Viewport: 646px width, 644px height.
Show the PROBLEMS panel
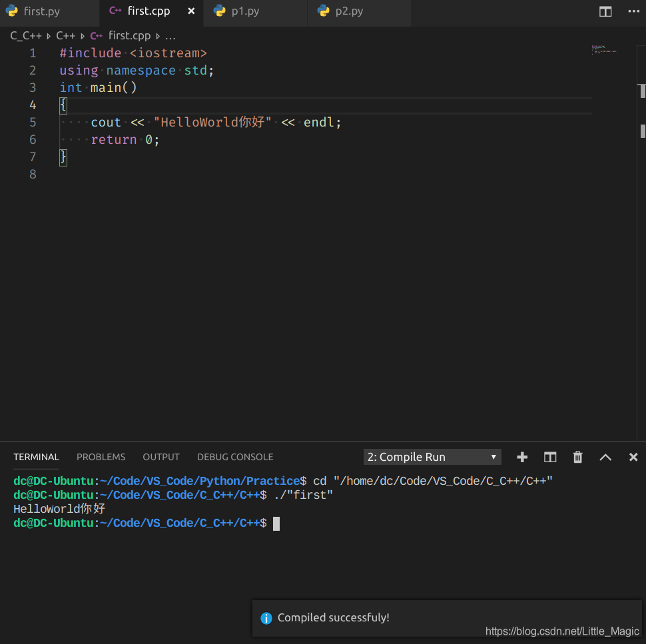pyautogui.click(x=101, y=457)
